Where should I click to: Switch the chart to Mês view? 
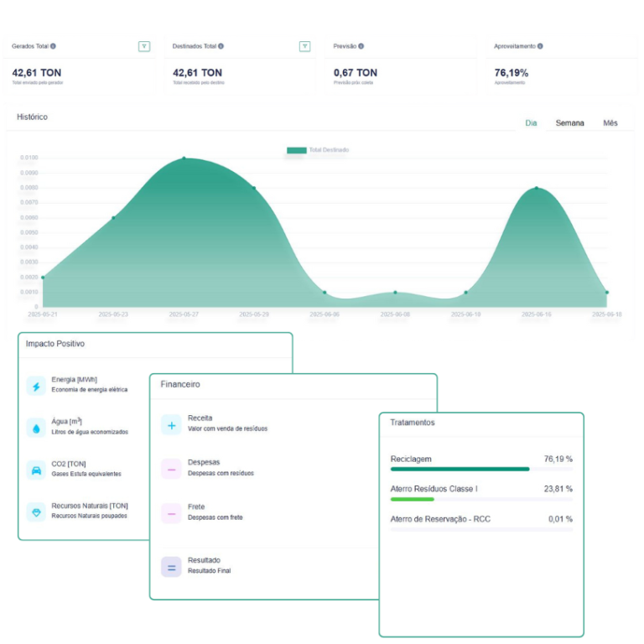pos(610,123)
